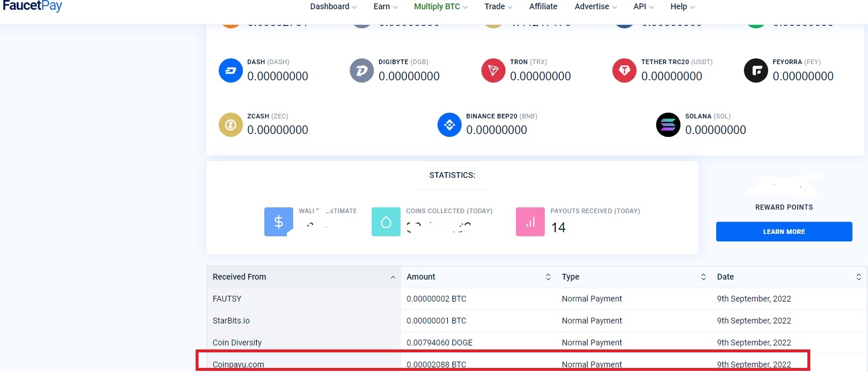Click the Statistics heading
This screenshot has width=868, height=372.
(x=452, y=175)
